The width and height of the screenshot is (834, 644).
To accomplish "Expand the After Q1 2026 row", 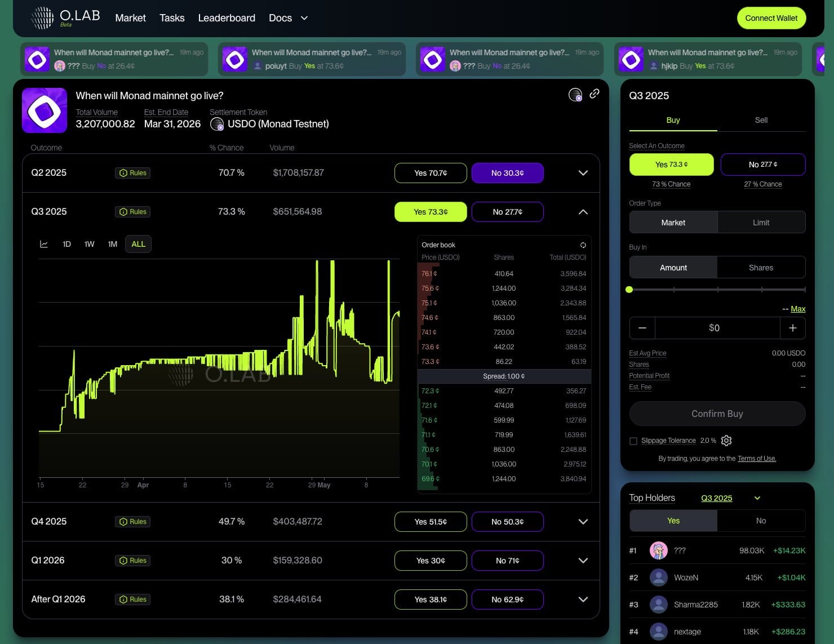I will (x=583, y=599).
